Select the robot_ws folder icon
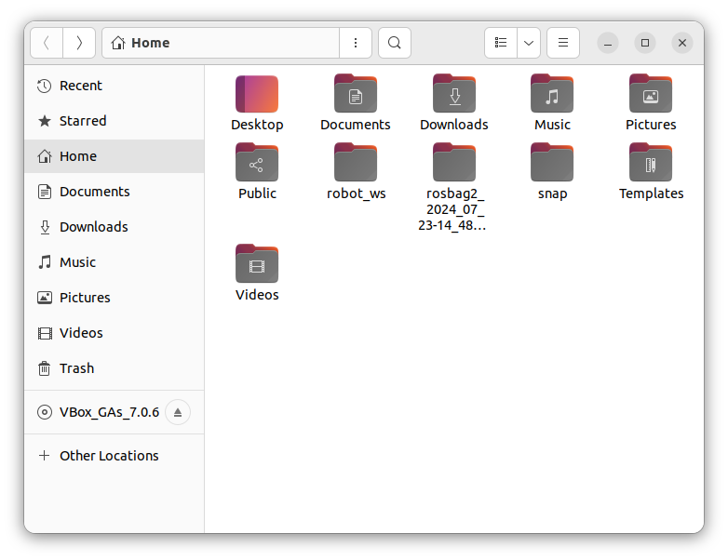728x560 pixels. click(356, 163)
